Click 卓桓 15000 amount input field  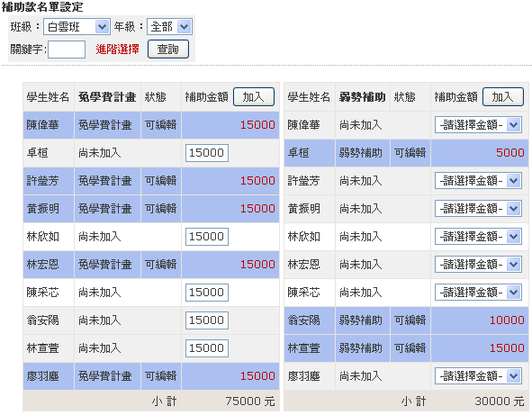point(207,153)
